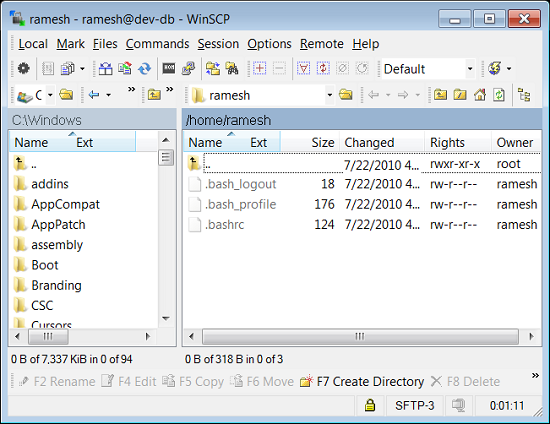Click the Invert Selection icon

323,68
